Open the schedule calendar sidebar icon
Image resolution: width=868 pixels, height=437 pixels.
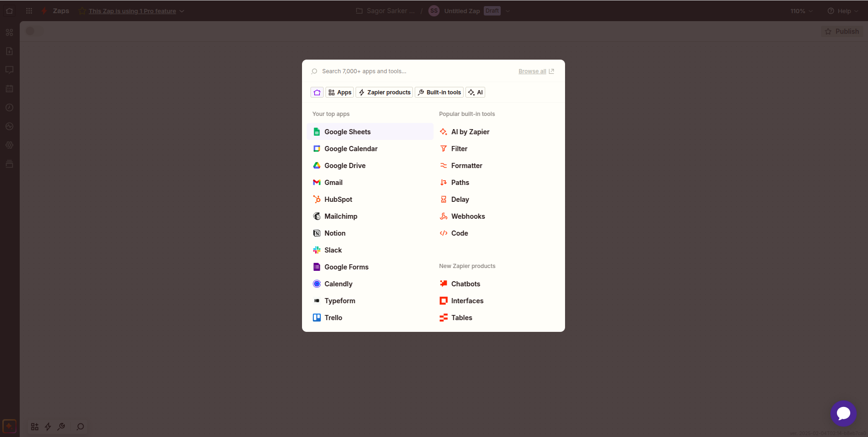[9, 89]
